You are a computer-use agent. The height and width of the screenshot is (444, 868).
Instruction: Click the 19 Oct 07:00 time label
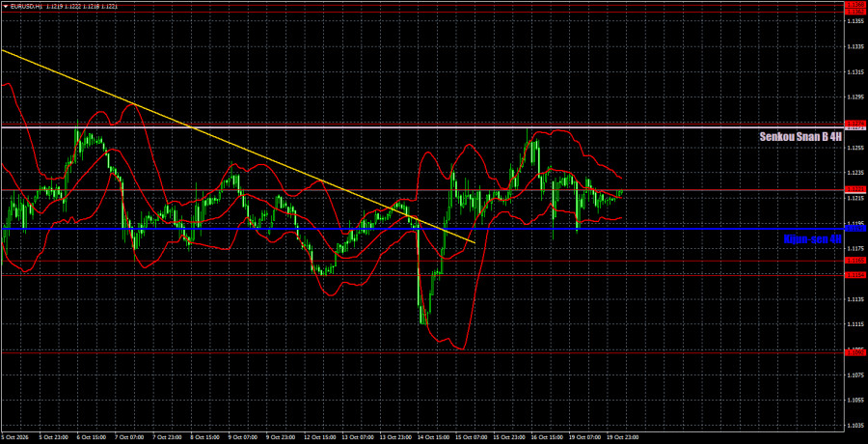[583, 437]
